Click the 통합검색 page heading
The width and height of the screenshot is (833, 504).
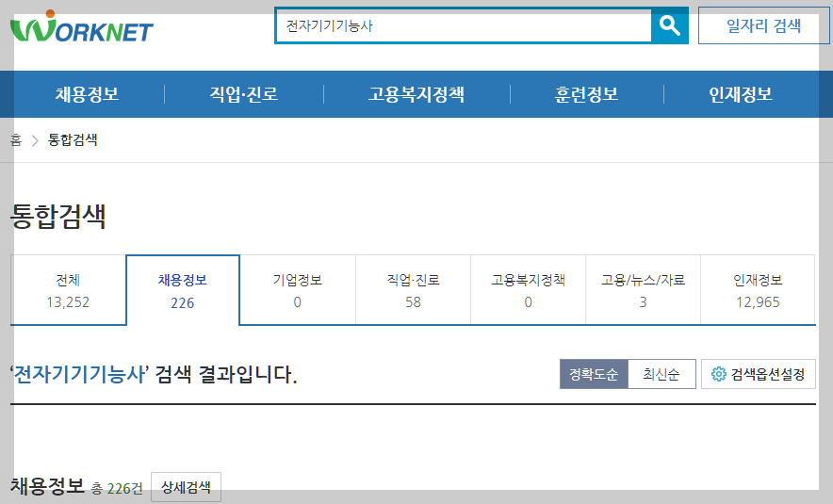[x=58, y=216]
